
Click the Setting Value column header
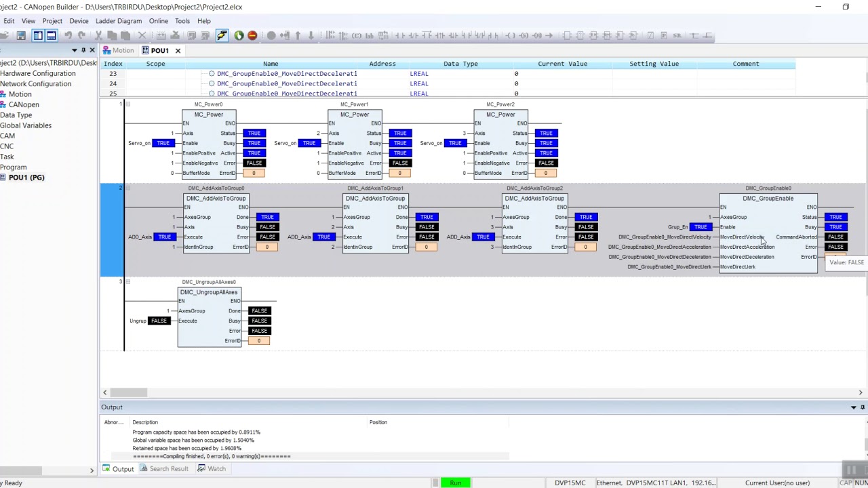[x=654, y=64]
